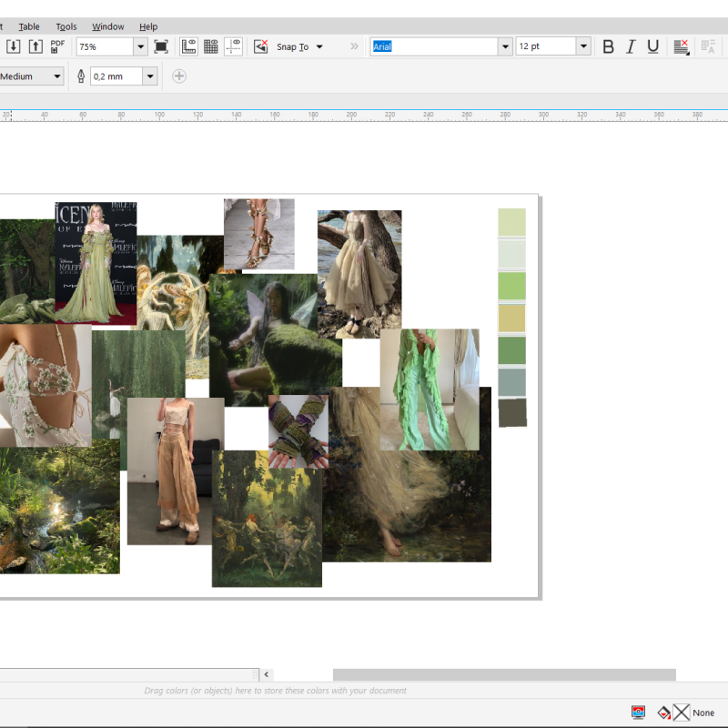728x728 pixels.
Task: Click the Snap To button
Action: (x=292, y=46)
